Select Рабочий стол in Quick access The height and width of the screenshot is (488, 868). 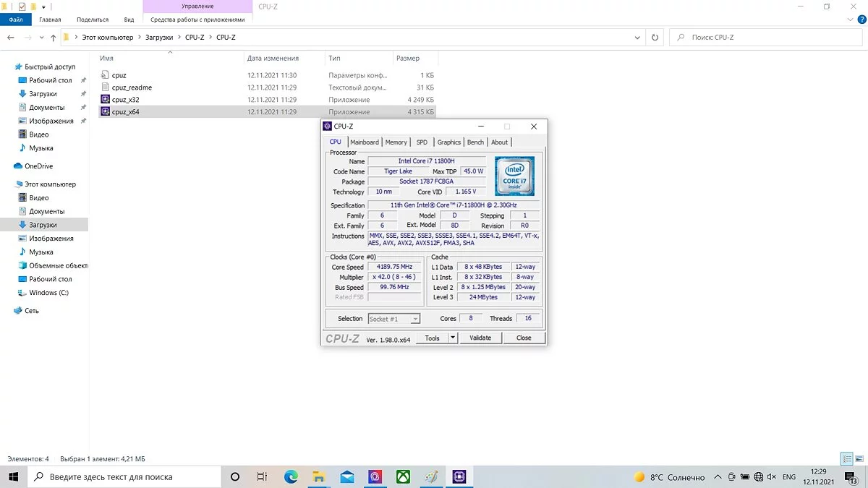pos(51,80)
